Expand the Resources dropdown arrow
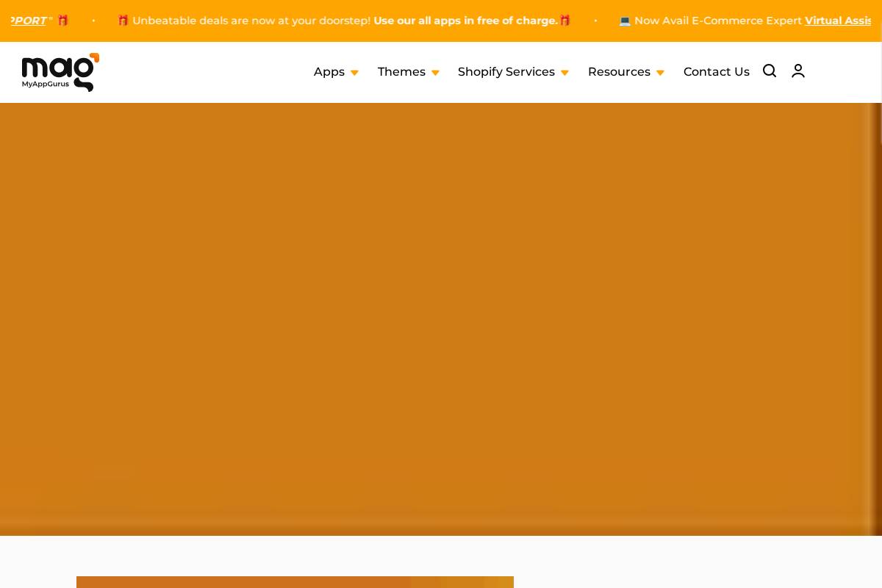Viewport: 882px width, 588px height. [x=660, y=73]
